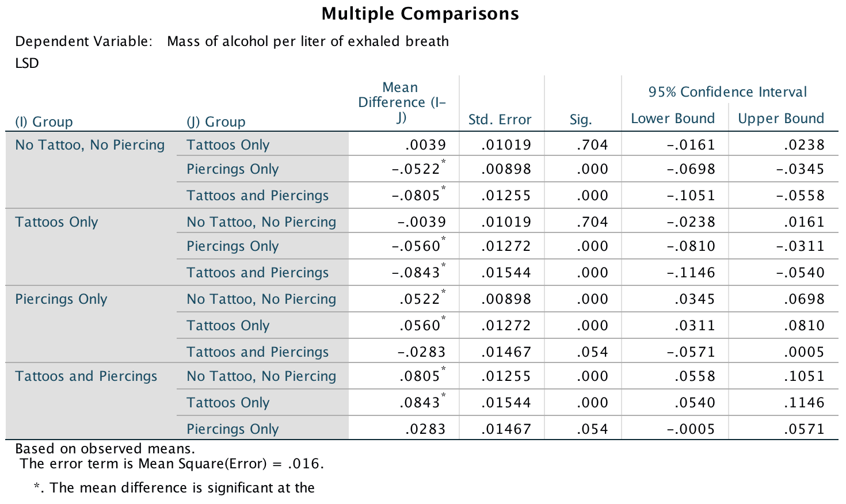
Task: Select the upper bound value .1051
Action: click(x=805, y=376)
